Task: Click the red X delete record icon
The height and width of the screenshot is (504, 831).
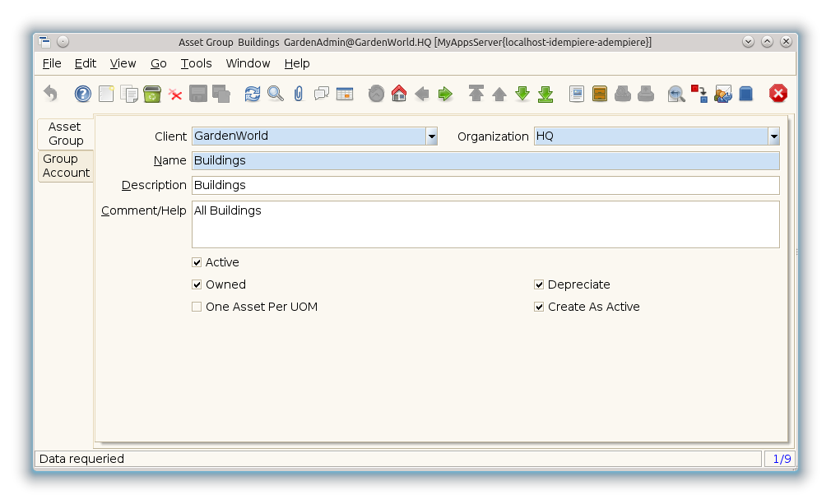Action: click(x=175, y=94)
